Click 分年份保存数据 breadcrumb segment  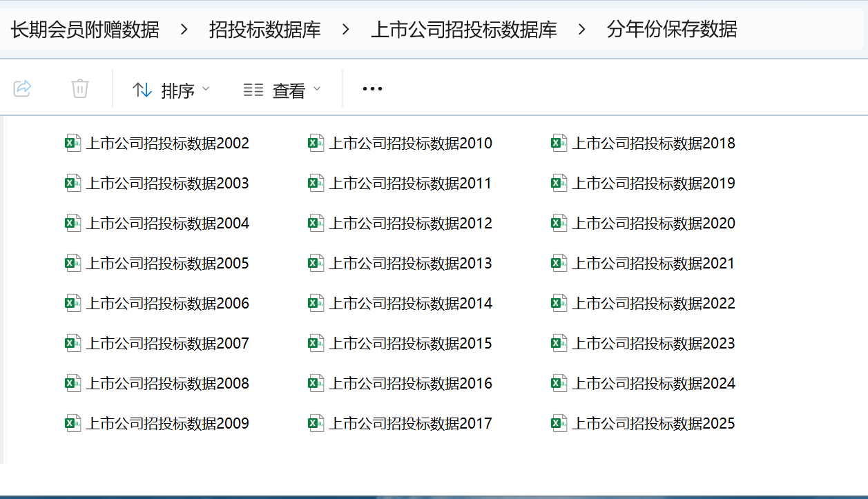click(672, 30)
